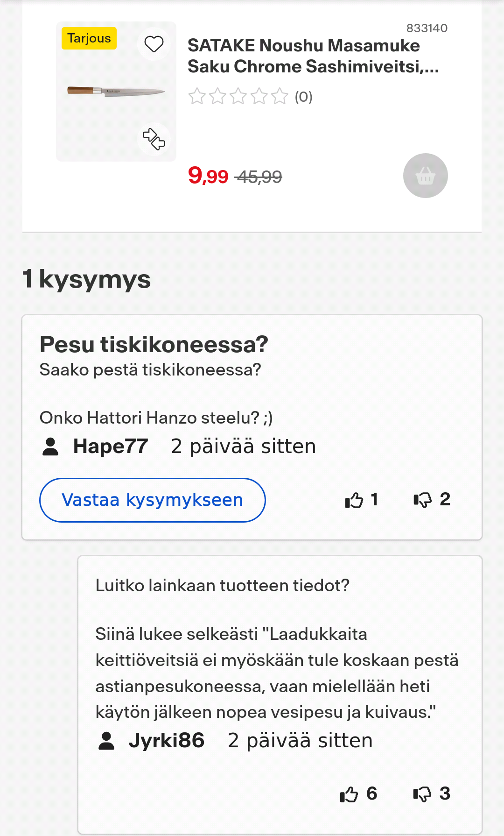
Task: Click the empty five-star rating row
Action: [238, 96]
